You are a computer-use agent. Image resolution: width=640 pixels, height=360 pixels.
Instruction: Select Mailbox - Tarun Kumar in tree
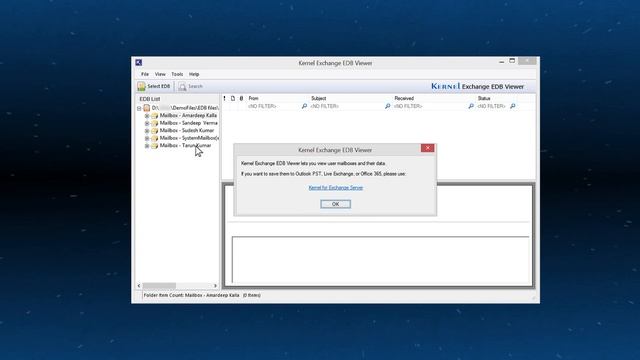click(185, 145)
